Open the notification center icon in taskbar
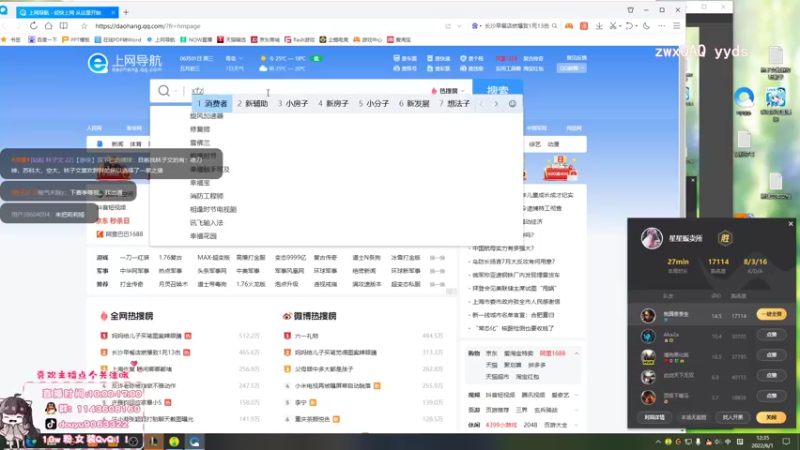 tap(786, 442)
